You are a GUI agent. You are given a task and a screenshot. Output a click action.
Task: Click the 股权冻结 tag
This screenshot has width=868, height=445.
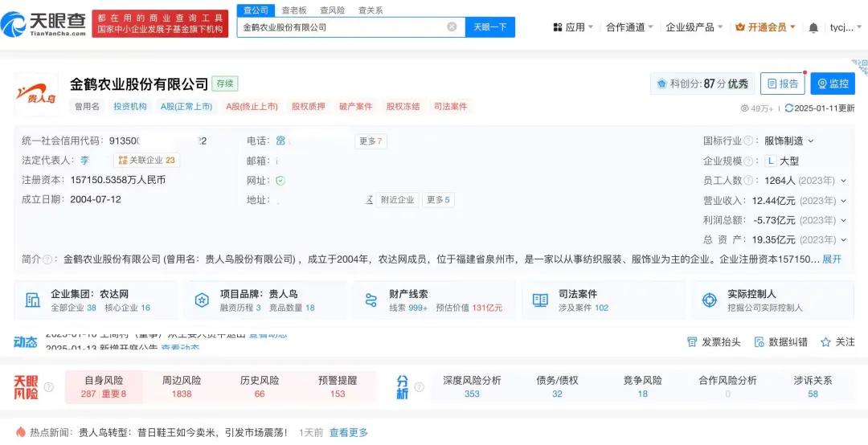coord(403,106)
